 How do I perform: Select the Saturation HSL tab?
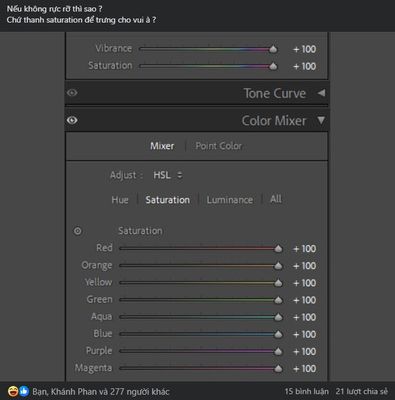(168, 200)
